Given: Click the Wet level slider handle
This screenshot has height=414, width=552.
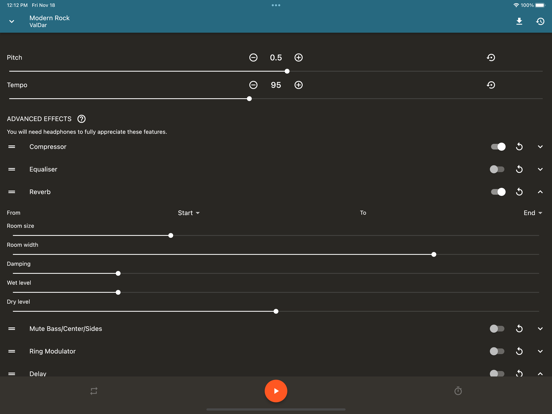Looking at the screenshot, I should coord(118,293).
